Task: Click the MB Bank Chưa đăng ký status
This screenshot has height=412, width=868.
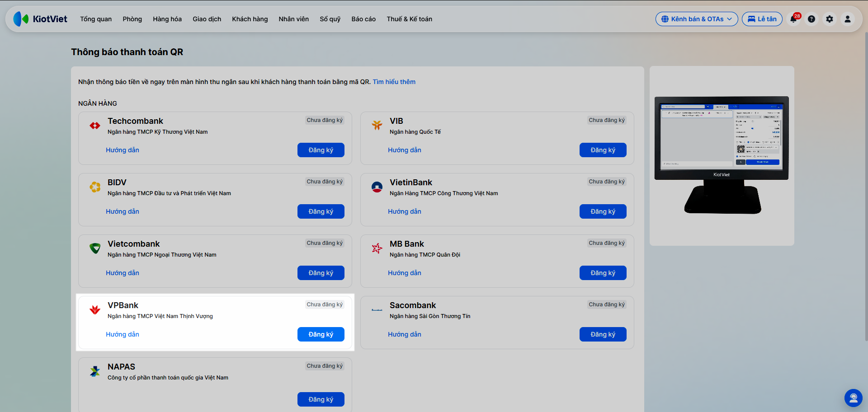Action: tap(607, 243)
